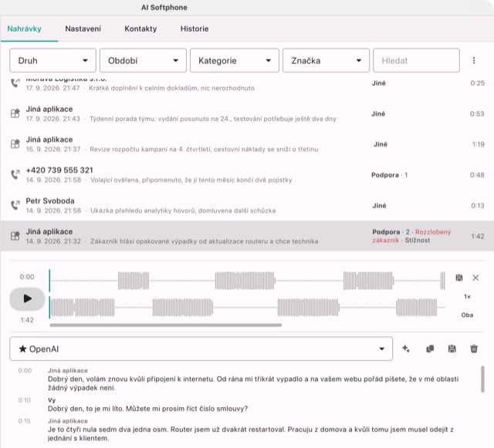Click app icon of the selected router complaint recording
The height and width of the screenshot is (448, 494).
(x=15, y=236)
